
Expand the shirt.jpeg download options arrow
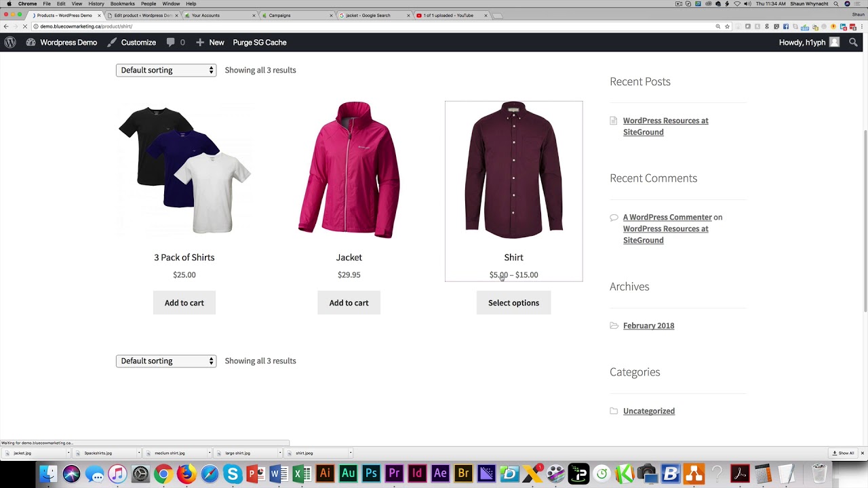click(351, 453)
